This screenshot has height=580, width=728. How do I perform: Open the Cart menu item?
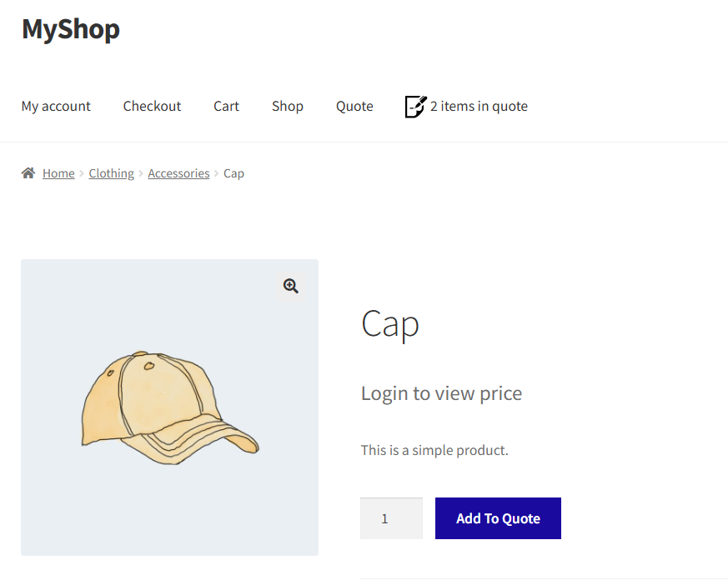tap(226, 107)
